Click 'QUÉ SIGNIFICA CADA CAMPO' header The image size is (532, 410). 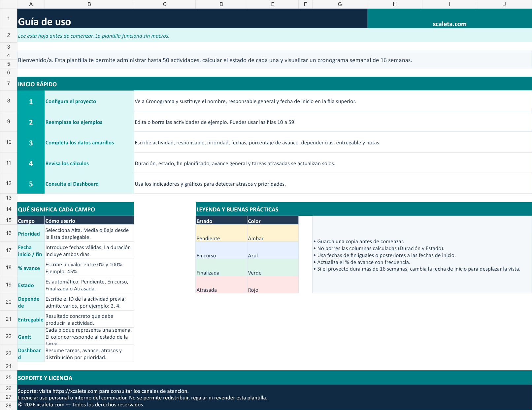click(x=76, y=209)
